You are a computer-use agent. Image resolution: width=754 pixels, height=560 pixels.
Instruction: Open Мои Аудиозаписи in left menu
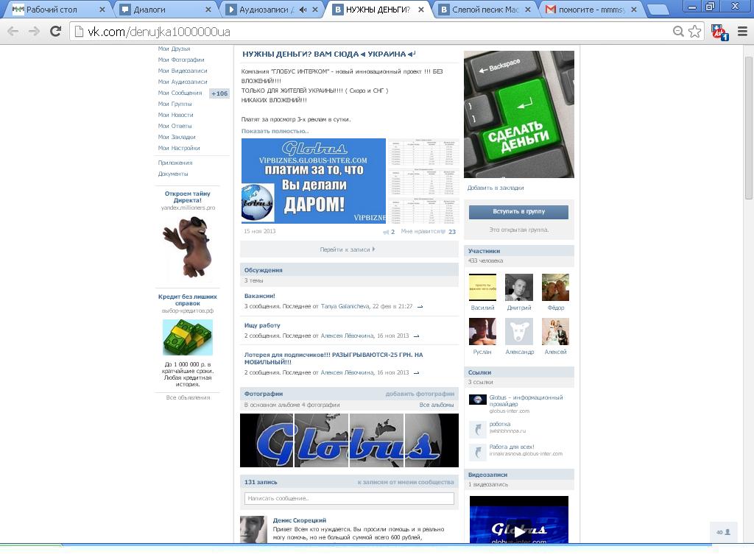183,82
